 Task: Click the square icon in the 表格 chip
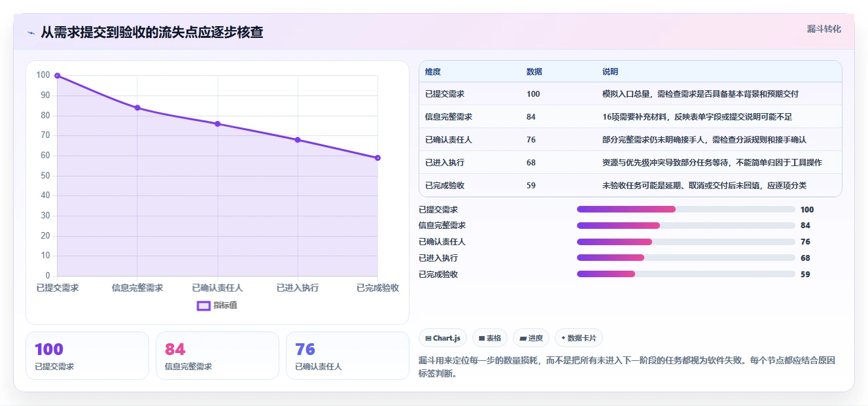[481, 338]
